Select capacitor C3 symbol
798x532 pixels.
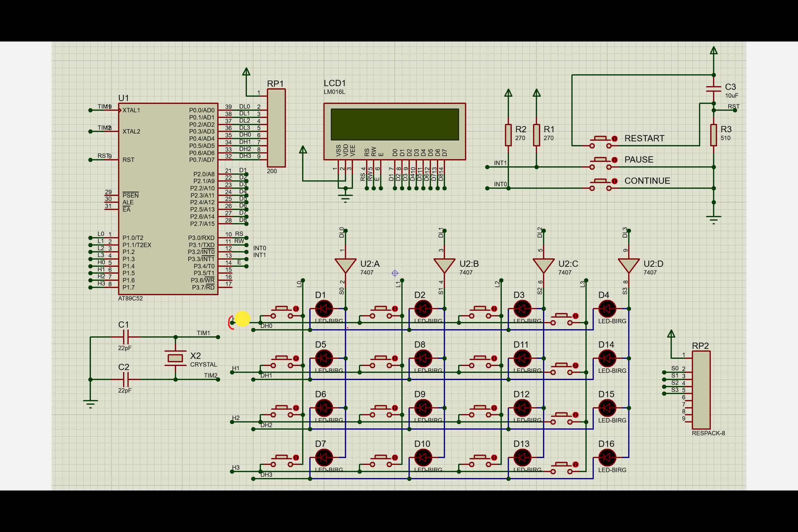click(713, 89)
